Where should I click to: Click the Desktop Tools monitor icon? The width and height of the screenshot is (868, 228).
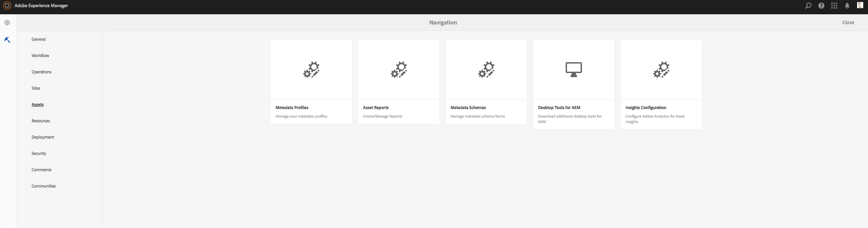point(574,70)
